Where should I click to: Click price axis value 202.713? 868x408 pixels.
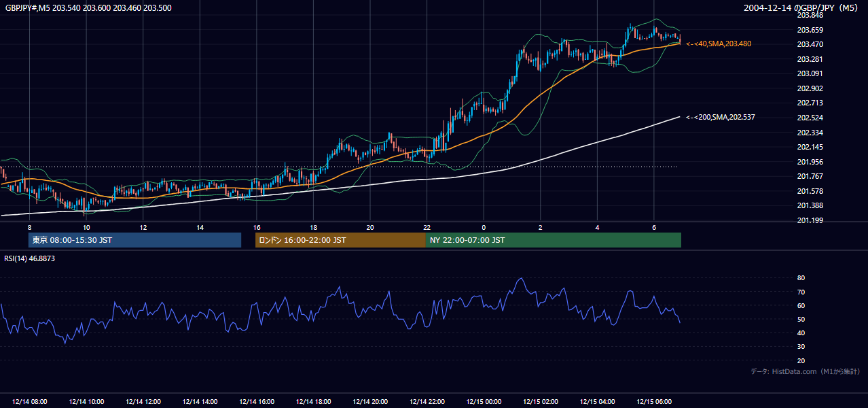[809, 103]
